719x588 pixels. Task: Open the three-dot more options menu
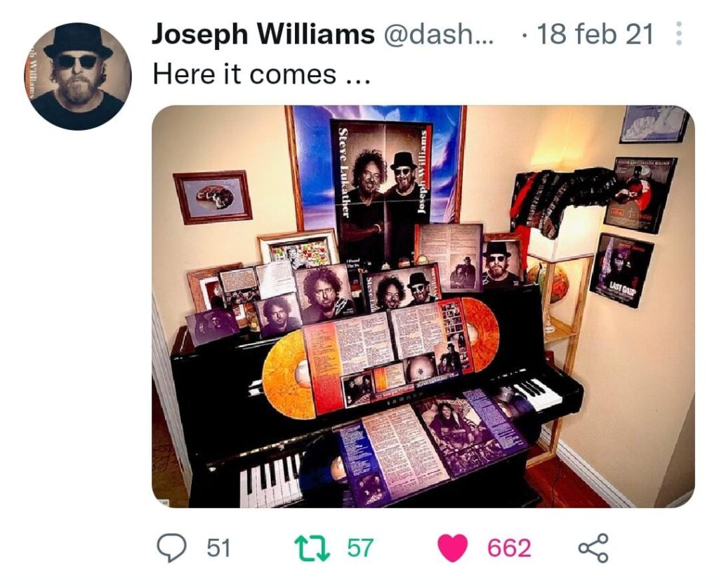pyautogui.click(x=679, y=34)
